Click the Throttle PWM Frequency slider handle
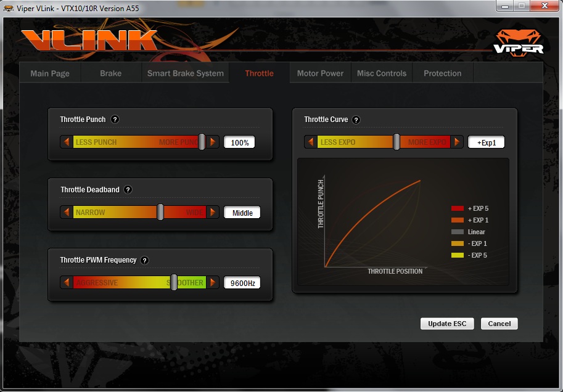The width and height of the screenshot is (563, 392). [174, 282]
